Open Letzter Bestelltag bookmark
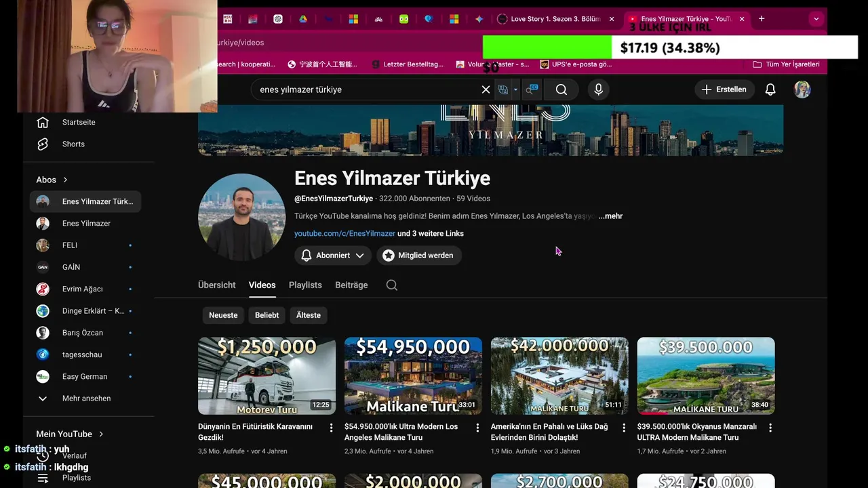 point(407,64)
